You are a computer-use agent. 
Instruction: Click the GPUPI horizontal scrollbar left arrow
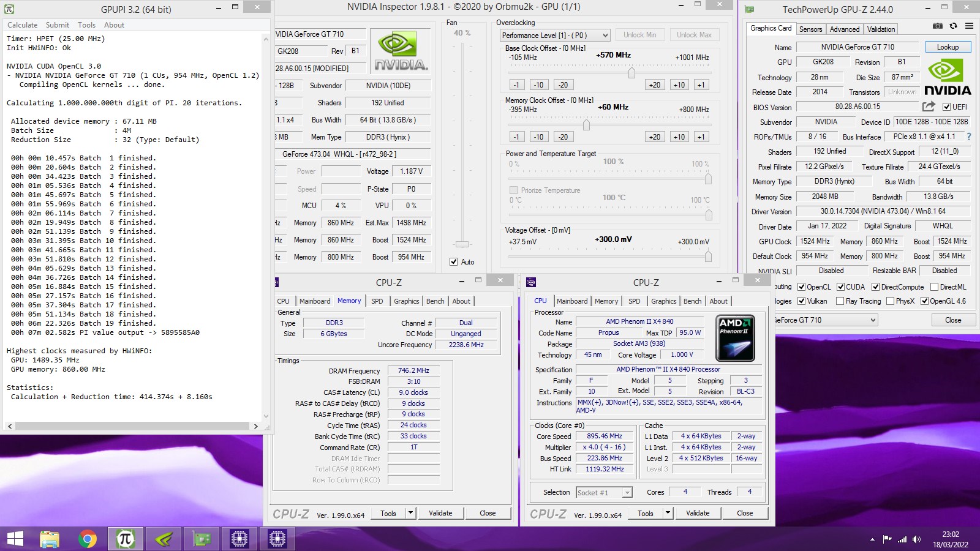[x=9, y=425]
